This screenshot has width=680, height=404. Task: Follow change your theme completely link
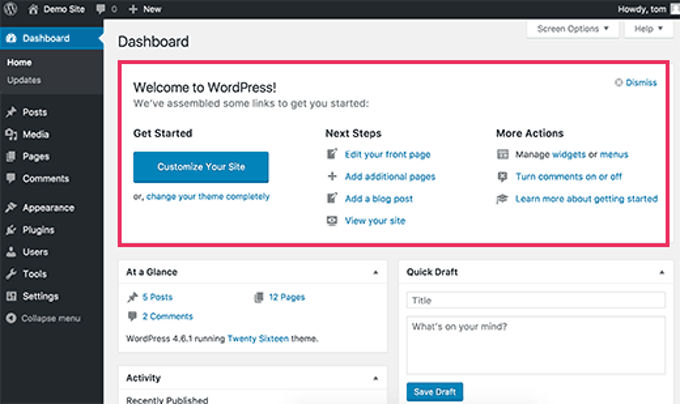coord(208,196)
